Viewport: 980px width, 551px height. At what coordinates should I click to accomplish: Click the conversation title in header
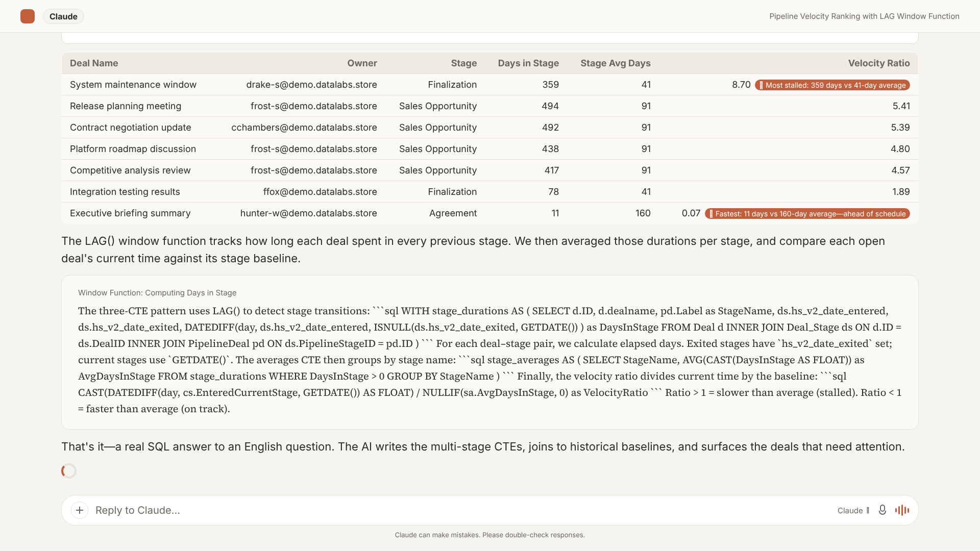point(864,16)
